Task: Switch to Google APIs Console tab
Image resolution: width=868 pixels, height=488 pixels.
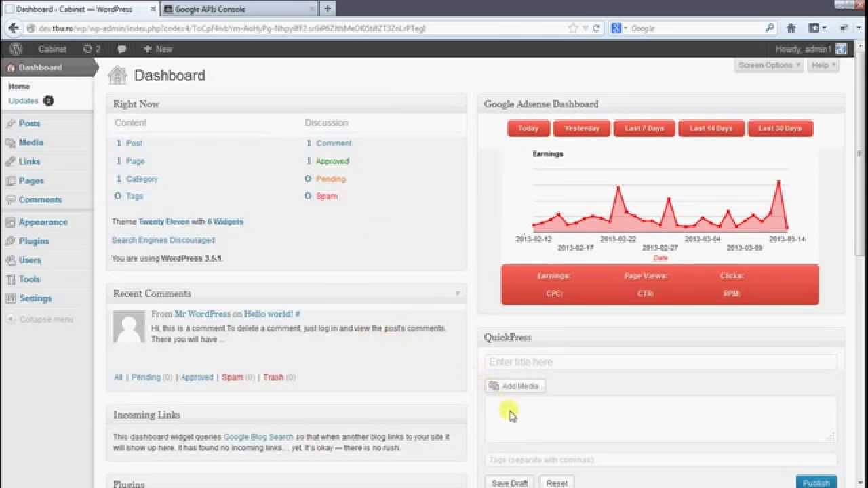Action: coord(239,9)
